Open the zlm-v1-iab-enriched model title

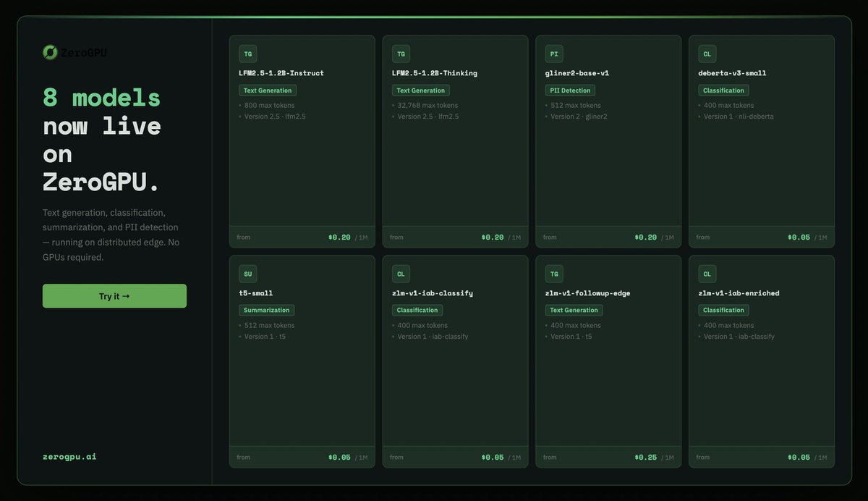[739, 293]
